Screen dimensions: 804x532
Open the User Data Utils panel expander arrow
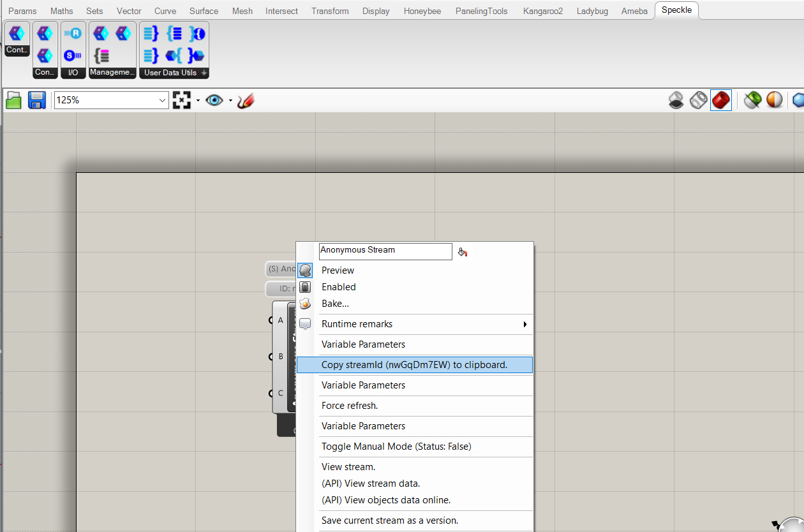coord(203,72)
